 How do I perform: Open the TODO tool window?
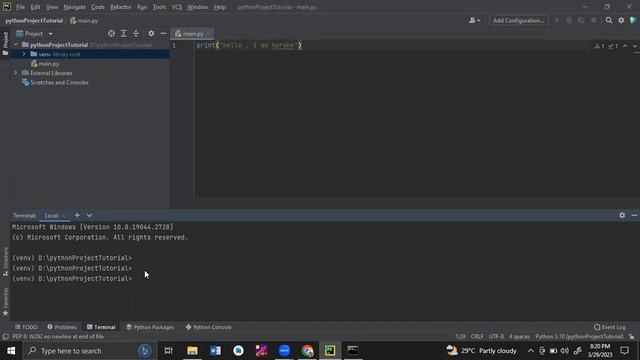[26, 327]
